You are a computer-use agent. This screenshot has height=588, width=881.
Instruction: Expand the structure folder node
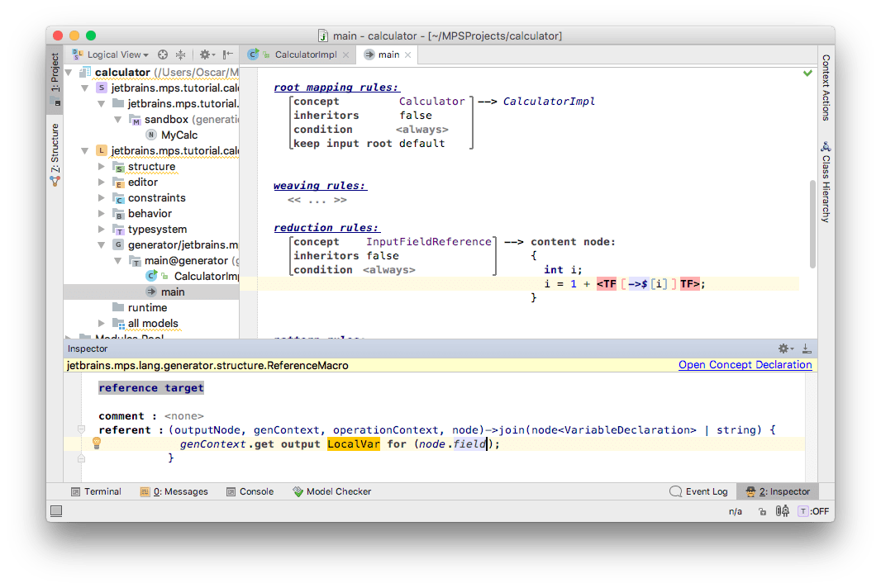(102, 167)
